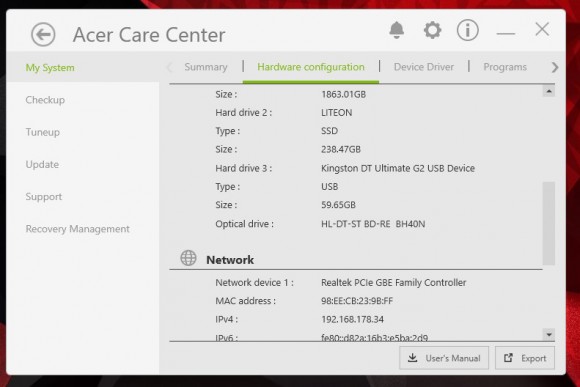
Task: Select IPv4 address 192.168.178.34
Action: pos(353,319)
